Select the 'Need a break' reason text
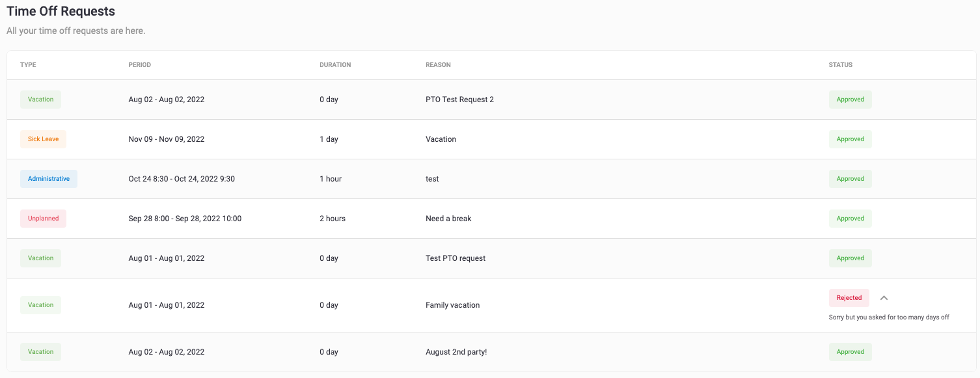The height and width of the screenshot is (378, 980). 448,219
